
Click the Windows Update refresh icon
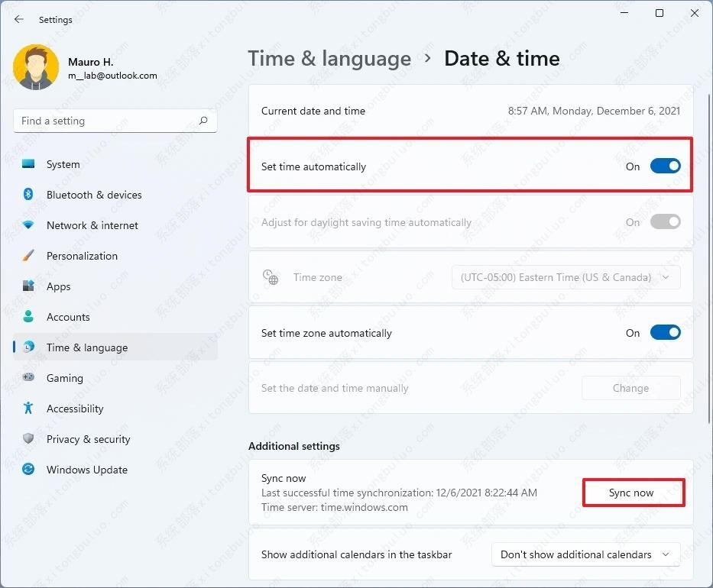pos(28,470)
